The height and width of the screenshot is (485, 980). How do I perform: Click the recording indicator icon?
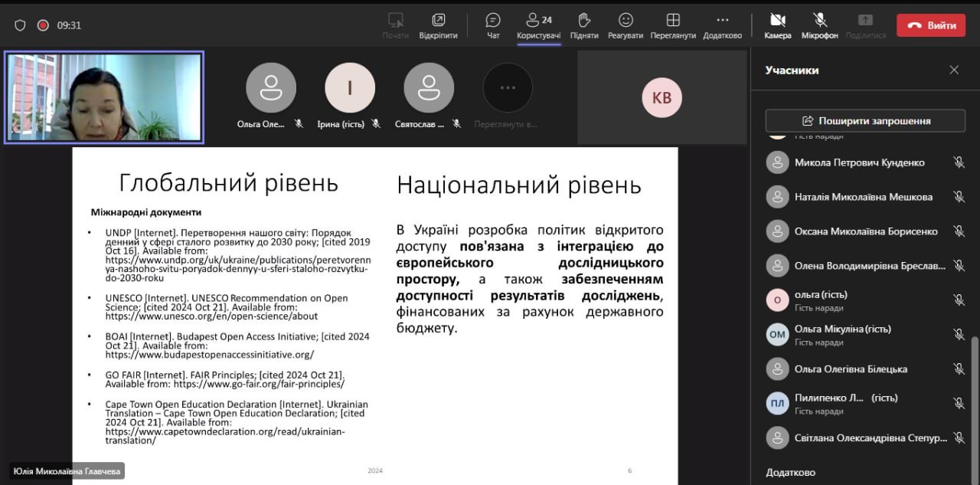[x=43, y=25]
